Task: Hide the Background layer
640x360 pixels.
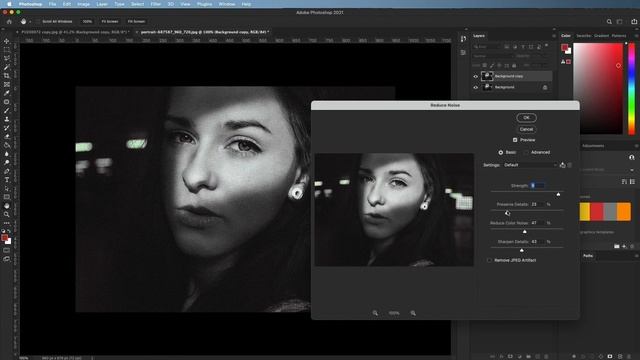Action: [476, 87]
